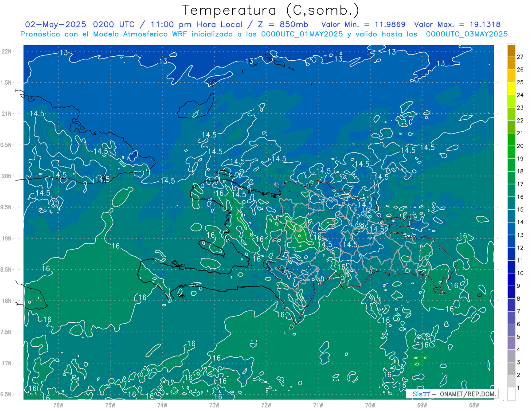Click the 0000UTC_03MAY2025 valid-until timestamp
This screenshot has height=411, width=532.
coord(467,34)
